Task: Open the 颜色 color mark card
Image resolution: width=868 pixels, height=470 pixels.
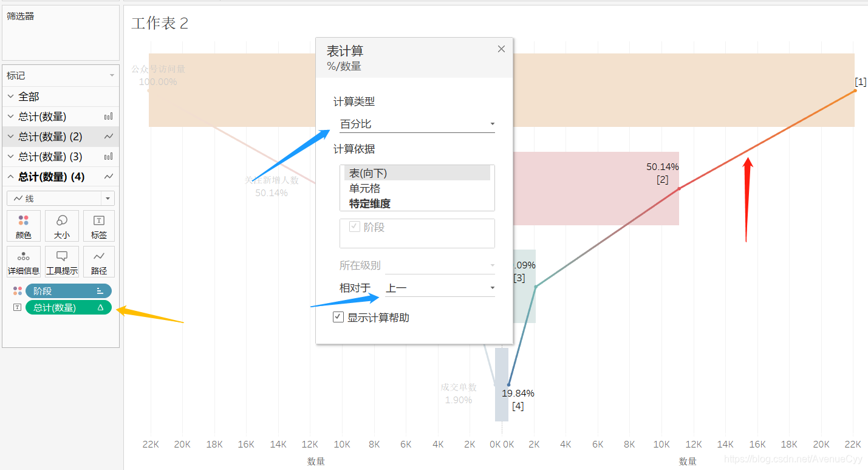Action: click(x=24, y=226)
